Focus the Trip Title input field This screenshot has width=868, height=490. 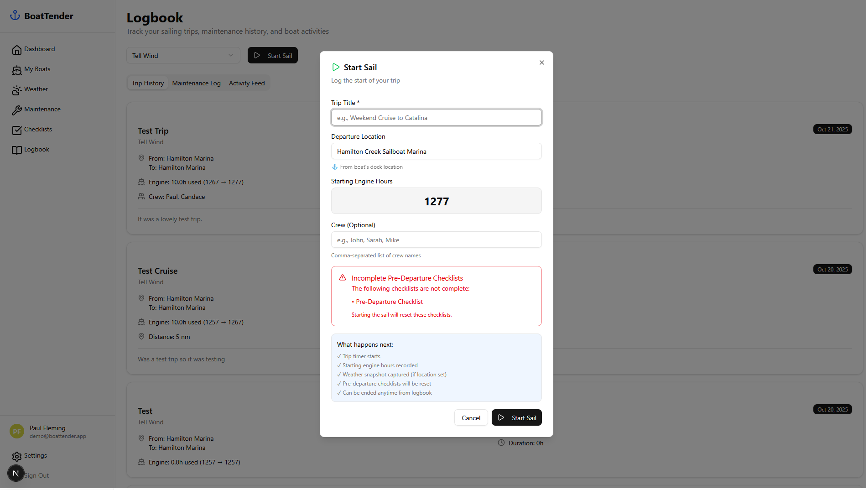point(436,118)
